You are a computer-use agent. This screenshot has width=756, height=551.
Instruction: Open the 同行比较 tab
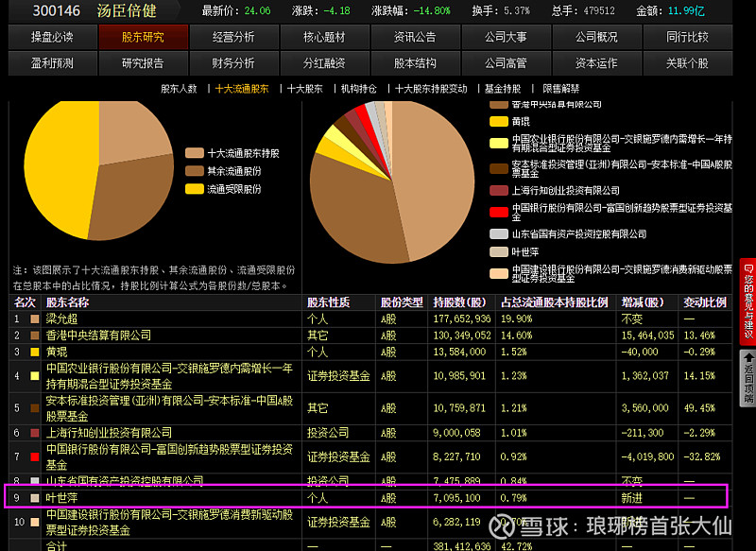(x=688, y=37)
